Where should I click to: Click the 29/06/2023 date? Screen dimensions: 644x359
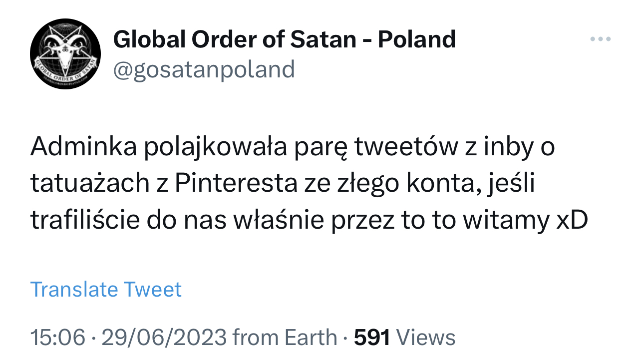pyautogui.click(x=164, y=338)
